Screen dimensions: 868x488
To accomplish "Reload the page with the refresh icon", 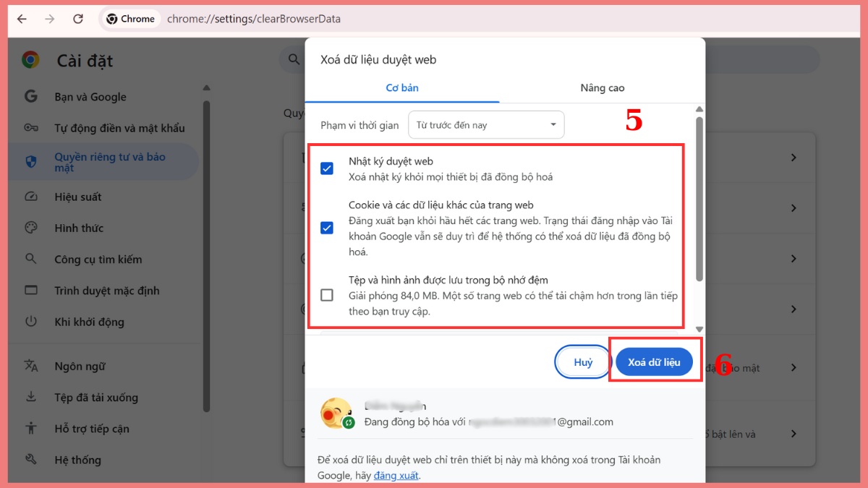I will [x=78, y=19].
